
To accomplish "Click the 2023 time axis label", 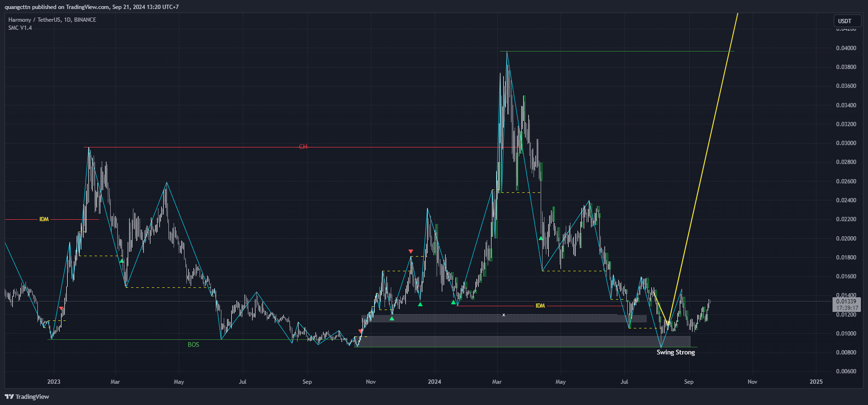I will pyautogui.click(x=54, y=382).
